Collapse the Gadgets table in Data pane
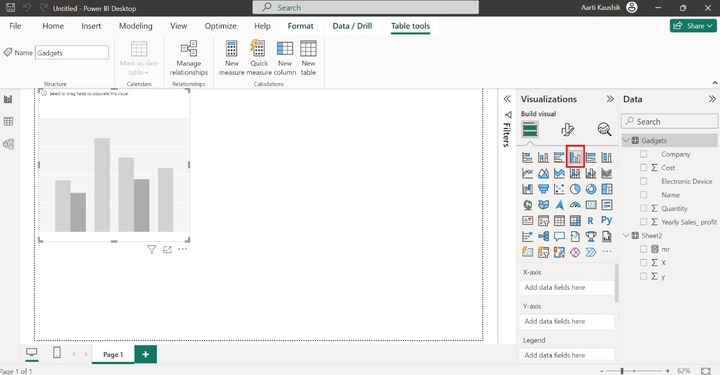The width and height of the screenshot is (720, 375). pyautogui.click(x=626, y=140)
